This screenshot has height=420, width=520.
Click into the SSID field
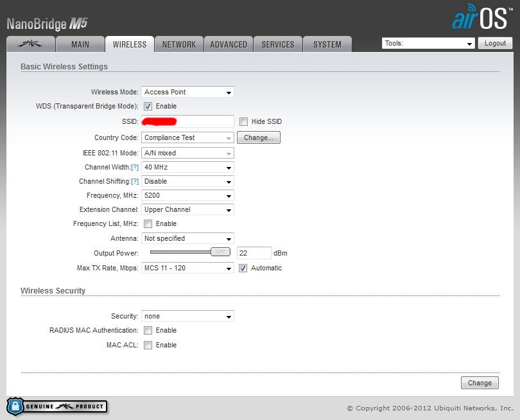tap(187, 121)
